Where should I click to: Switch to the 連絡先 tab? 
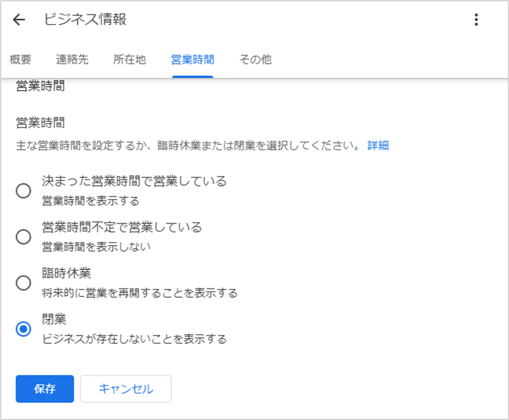pyautogui.click(x=72, y=60)
